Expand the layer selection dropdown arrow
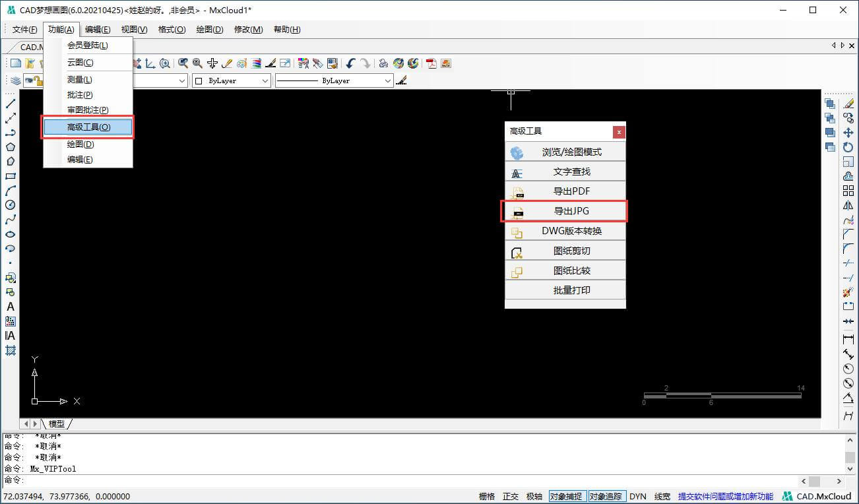 [x=183, y=80]
